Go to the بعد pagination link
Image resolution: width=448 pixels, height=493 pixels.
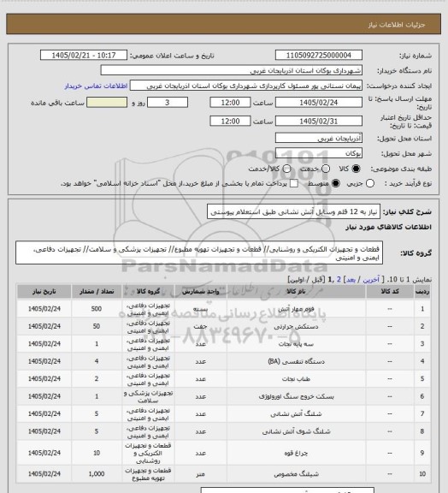(350, 280)
